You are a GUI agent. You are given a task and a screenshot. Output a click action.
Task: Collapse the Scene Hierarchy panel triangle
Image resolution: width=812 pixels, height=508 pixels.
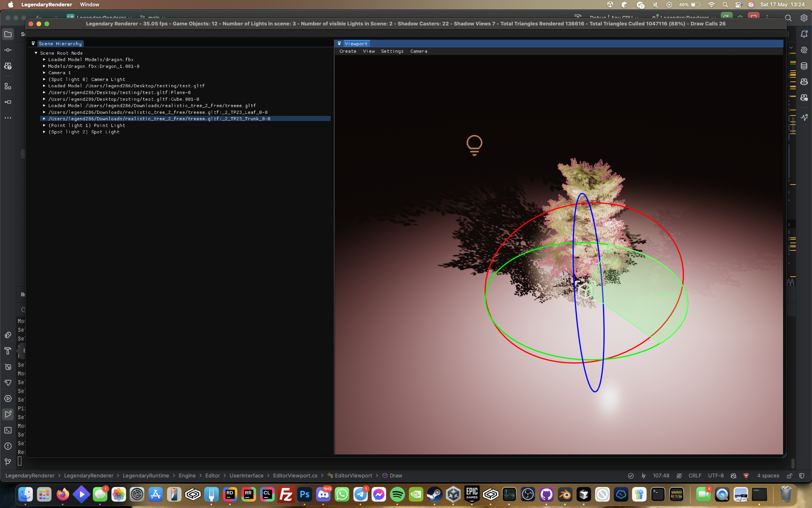33,44
